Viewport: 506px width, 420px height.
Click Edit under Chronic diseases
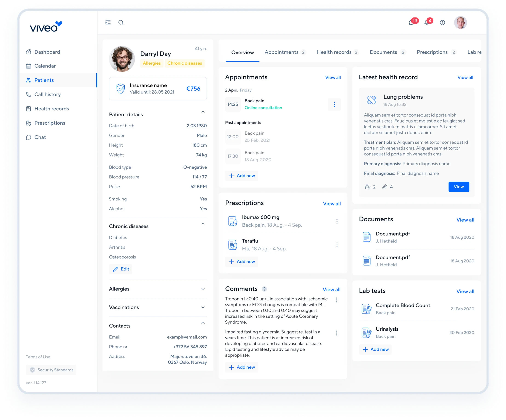coord(121,269)
